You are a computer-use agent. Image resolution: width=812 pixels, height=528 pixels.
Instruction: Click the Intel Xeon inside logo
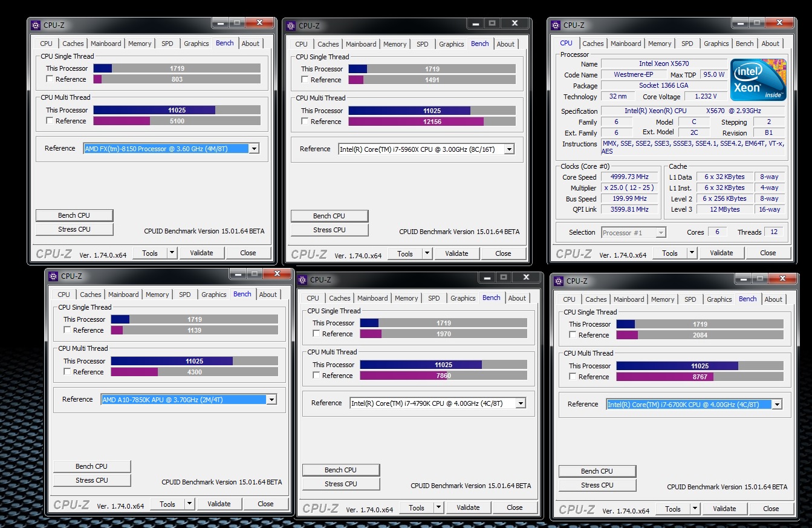click(758, 79)
